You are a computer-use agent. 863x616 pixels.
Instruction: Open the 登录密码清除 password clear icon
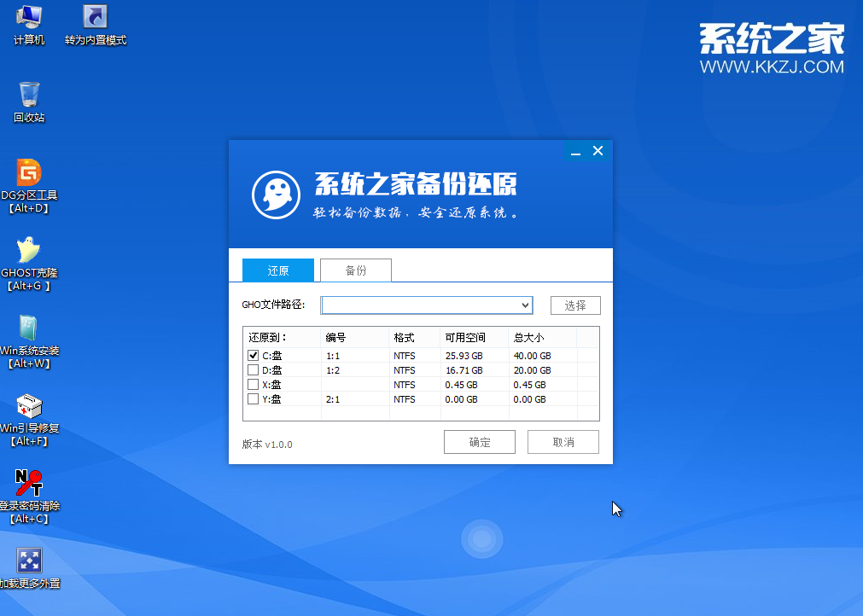pyautogui.click(x=29, y=483)
